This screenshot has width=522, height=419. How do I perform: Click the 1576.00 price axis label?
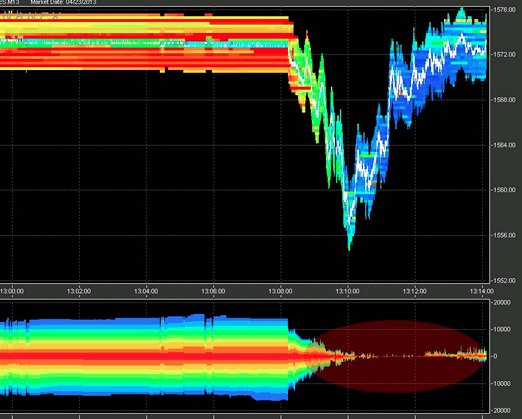[505, 10]
